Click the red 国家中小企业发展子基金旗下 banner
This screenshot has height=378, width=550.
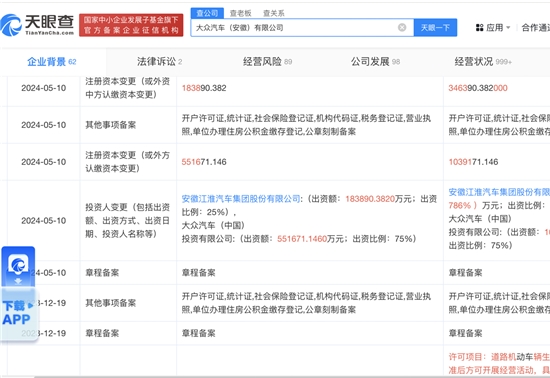(x=131, y=25)
